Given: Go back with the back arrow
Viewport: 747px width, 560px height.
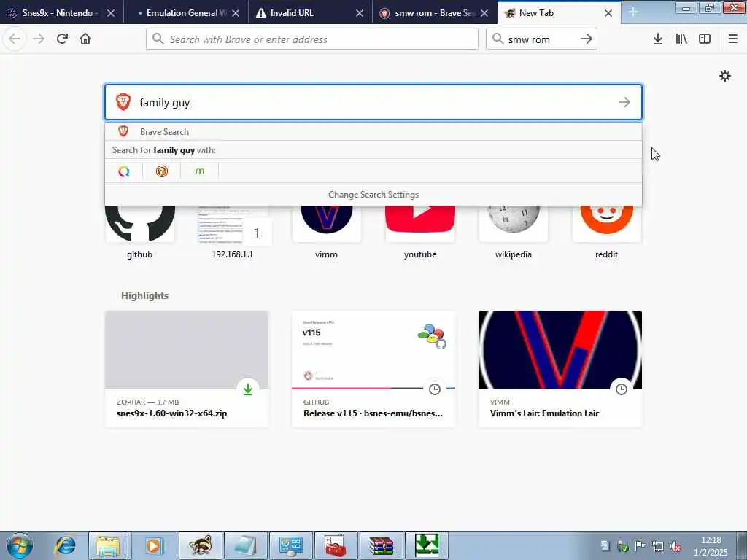Looking at the screenshot, I should coord(15,39).
